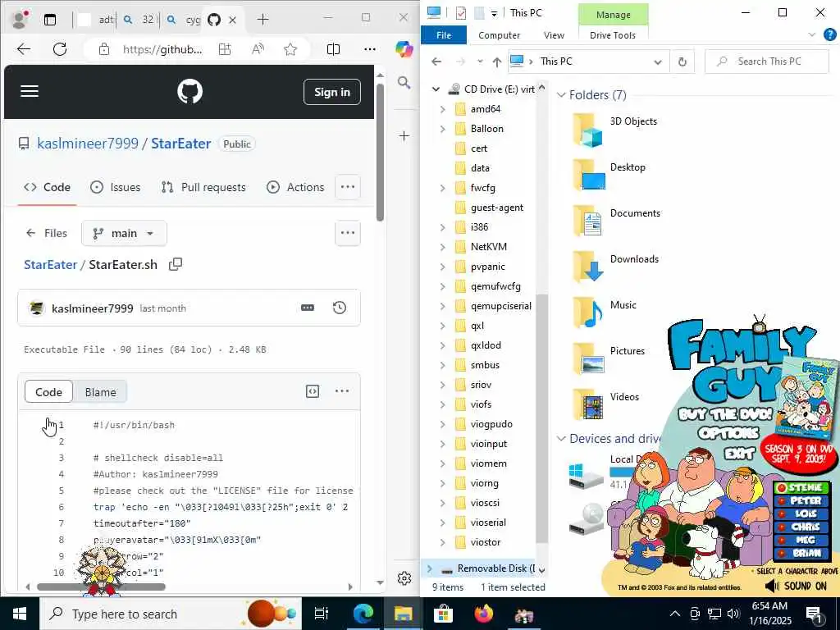Refresh the This PC view
The height and width of the screenshot is (630, 840).
(682, 62)
